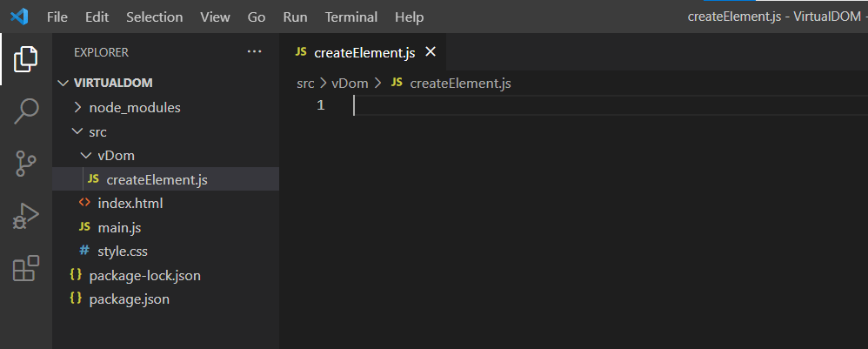Image resolution: width=868 pixels, height=349 pixels.
Task: Click braces icon beside package.json
Action: [x=76, y=299]
